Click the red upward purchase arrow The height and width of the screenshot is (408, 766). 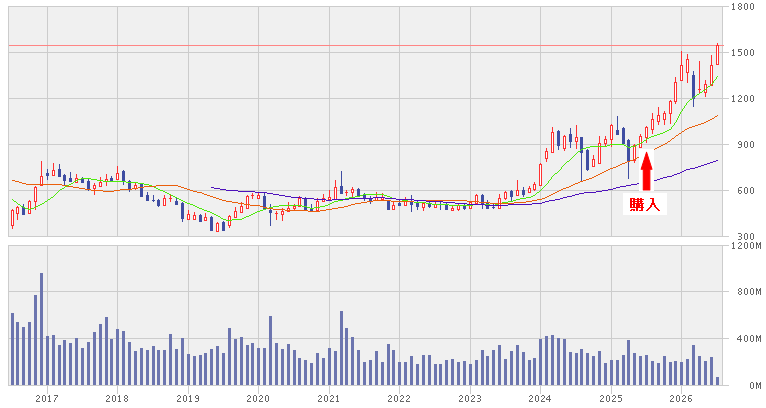646,171
